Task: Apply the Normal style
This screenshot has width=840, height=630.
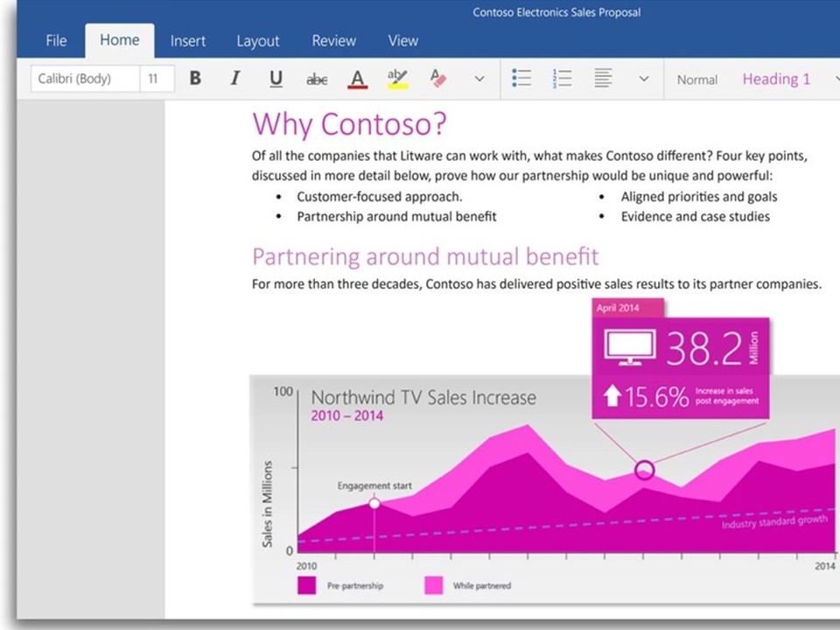Action: [x=696, y=80]
